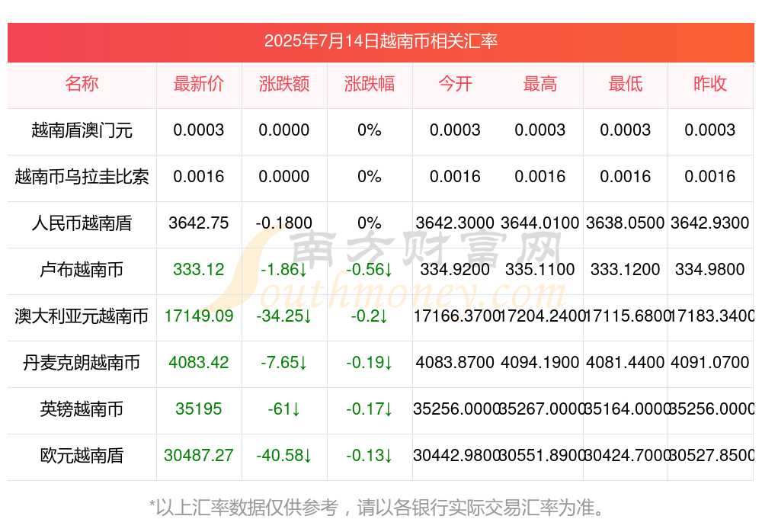Select the row name 英镑越南币

pyautogui.click(x=82, y=409)
